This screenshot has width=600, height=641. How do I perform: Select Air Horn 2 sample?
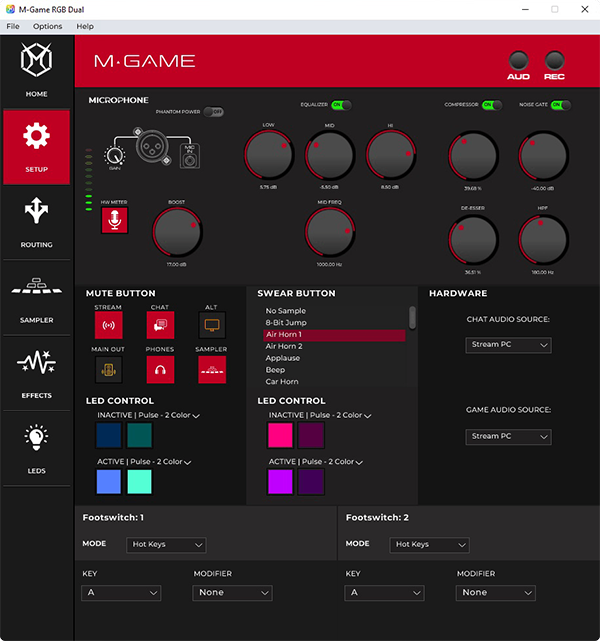(334, 347)
